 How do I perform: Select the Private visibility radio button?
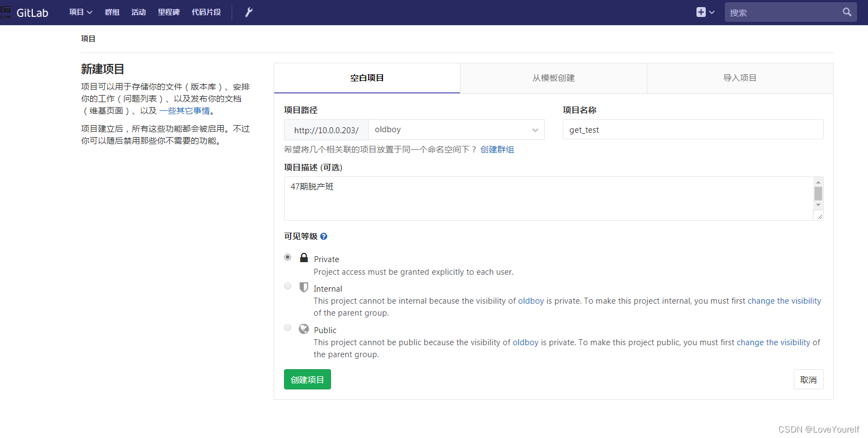tap(287, 257)
